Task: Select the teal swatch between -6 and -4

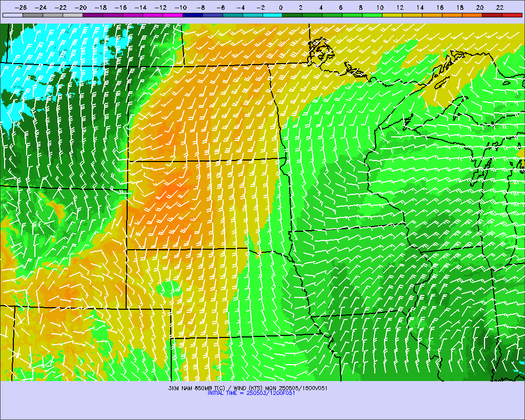Action: click(233, 15)
